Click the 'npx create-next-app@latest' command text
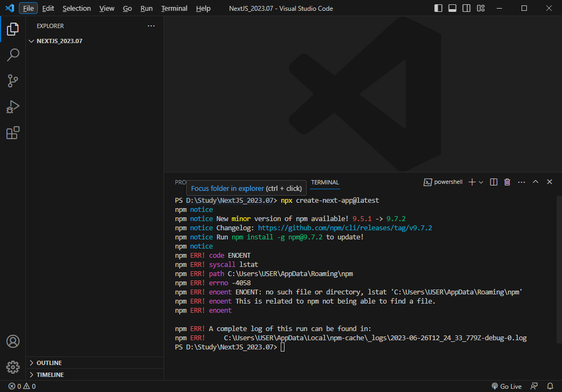 330,201
